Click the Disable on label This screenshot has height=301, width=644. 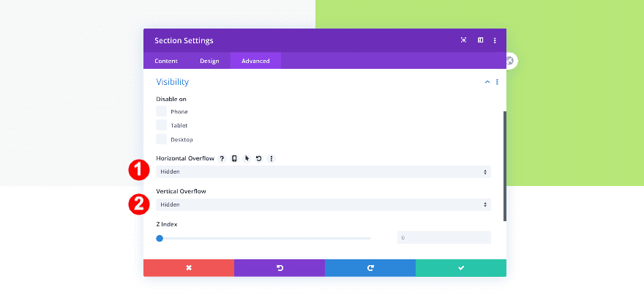pos(171,99)
